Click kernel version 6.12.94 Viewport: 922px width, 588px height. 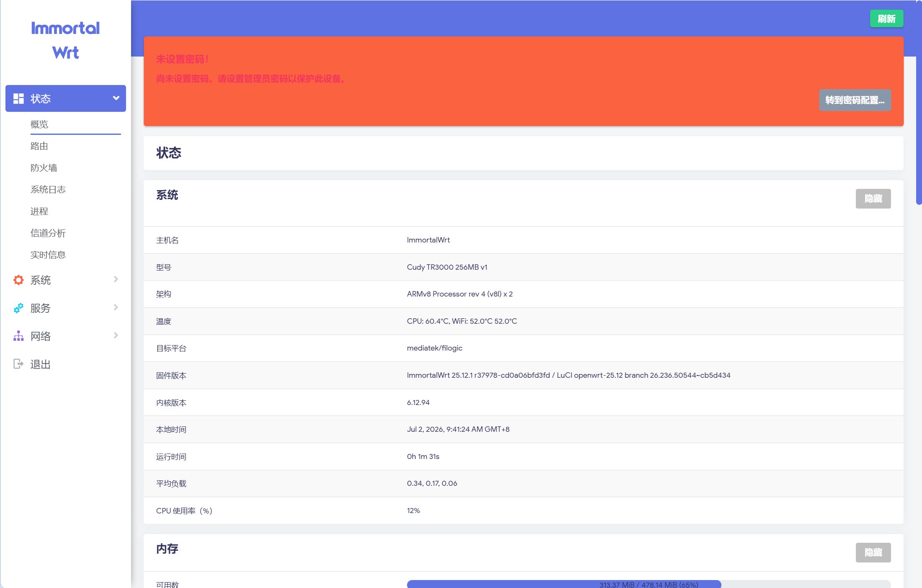click(418, 402)
